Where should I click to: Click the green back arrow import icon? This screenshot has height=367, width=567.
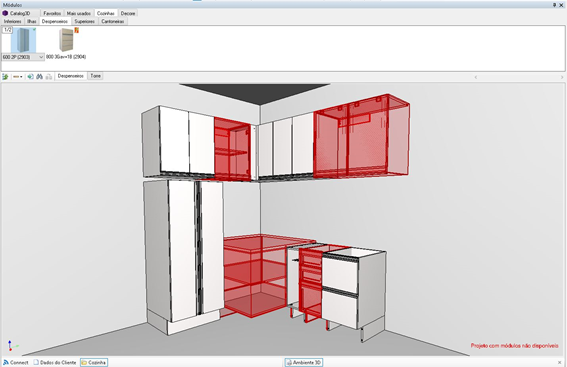(30, 76)
